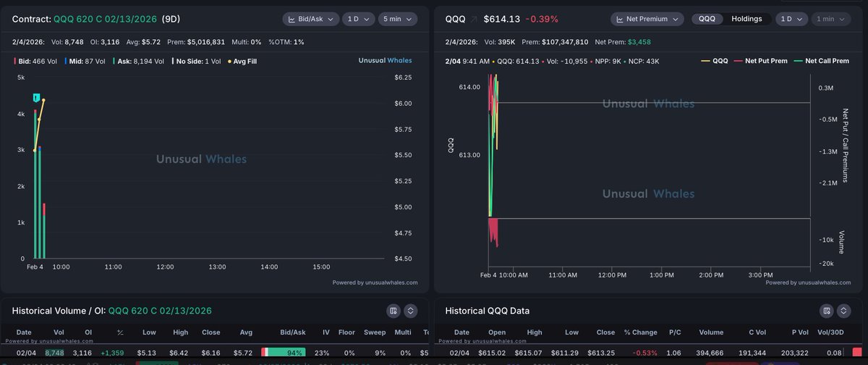Click the chart icon in Bid/Ask button
Viewport: 868px width, 365px height.
tap(292, 20)
